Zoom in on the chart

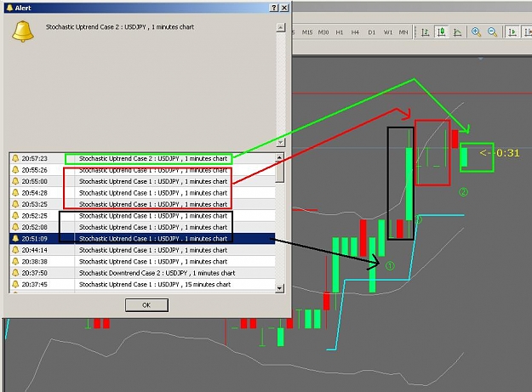point(476,32)
